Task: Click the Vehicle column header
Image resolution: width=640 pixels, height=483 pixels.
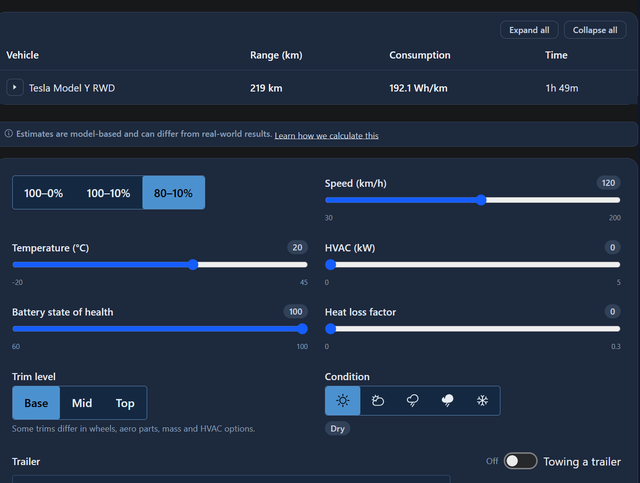Action: (22, 55)
